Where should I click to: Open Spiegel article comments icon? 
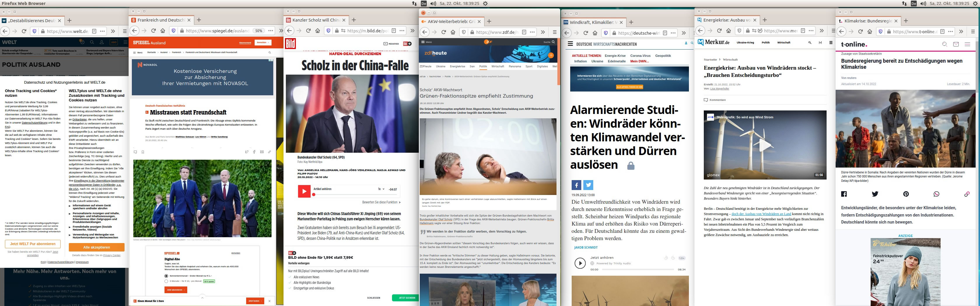[x=135, y=152]
